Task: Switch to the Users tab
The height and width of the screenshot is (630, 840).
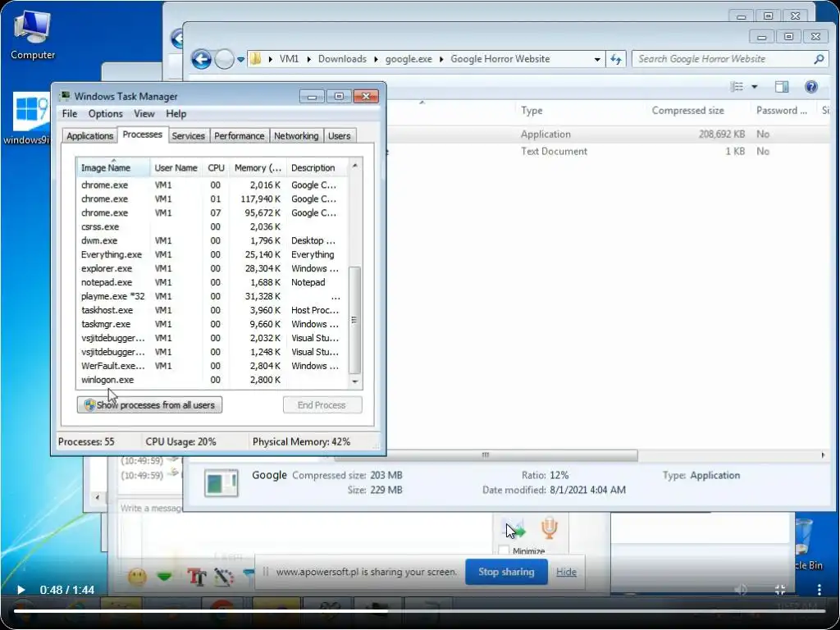Action: (x=339, y=136)
